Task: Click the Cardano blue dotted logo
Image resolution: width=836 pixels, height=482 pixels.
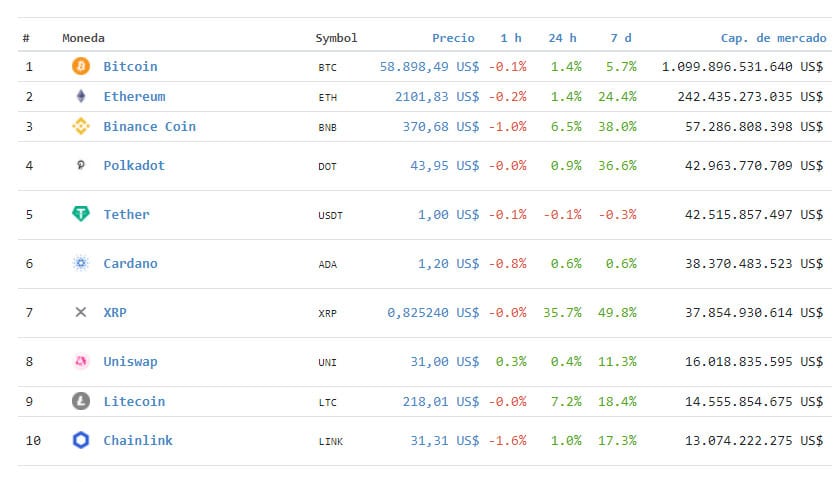Action: tap(81, 263)
